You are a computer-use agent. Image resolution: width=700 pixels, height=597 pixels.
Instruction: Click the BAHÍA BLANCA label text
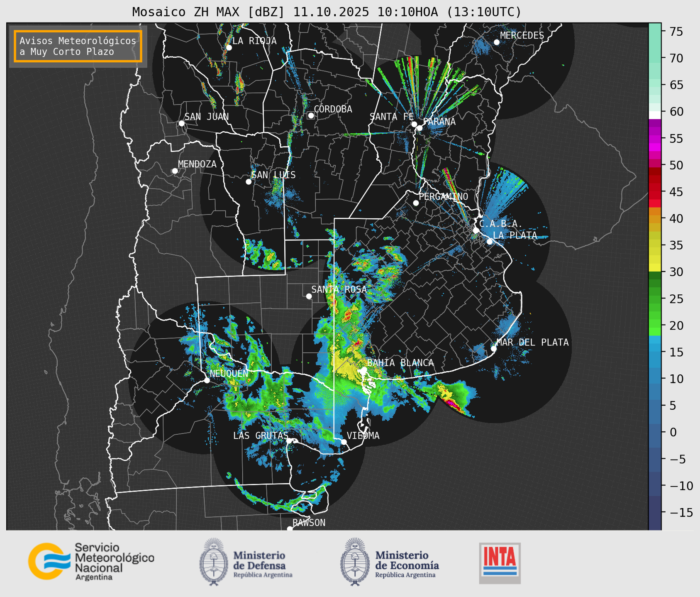[400, 363]
